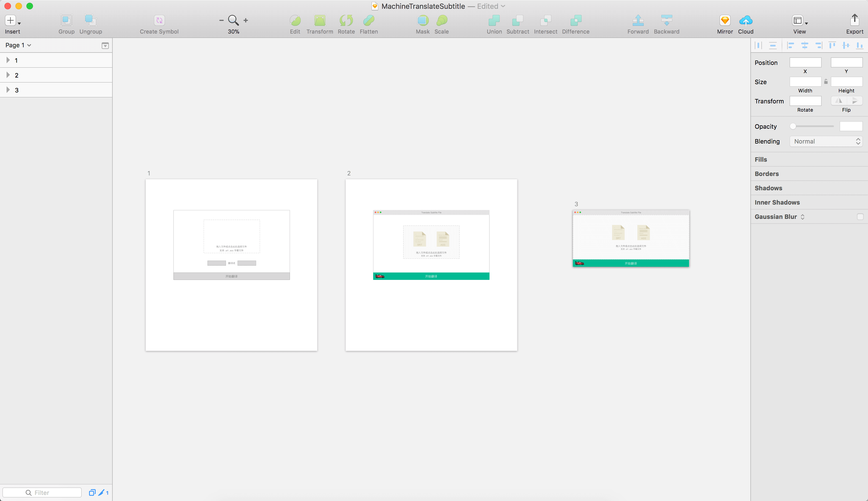Enable the Gaussian Blur checkbox
The image size is (868, 501).
860,217
